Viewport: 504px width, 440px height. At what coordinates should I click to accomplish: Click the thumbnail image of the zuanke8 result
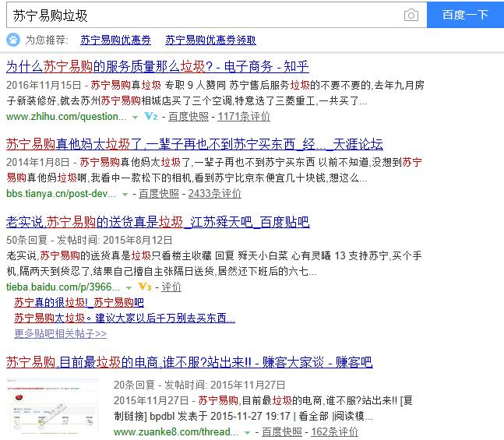52,407
